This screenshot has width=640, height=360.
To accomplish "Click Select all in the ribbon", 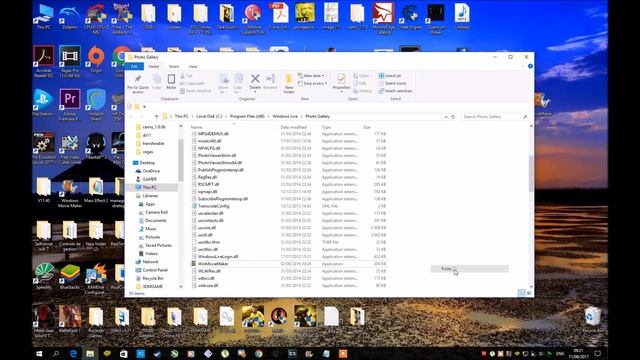I will [390, 76].
